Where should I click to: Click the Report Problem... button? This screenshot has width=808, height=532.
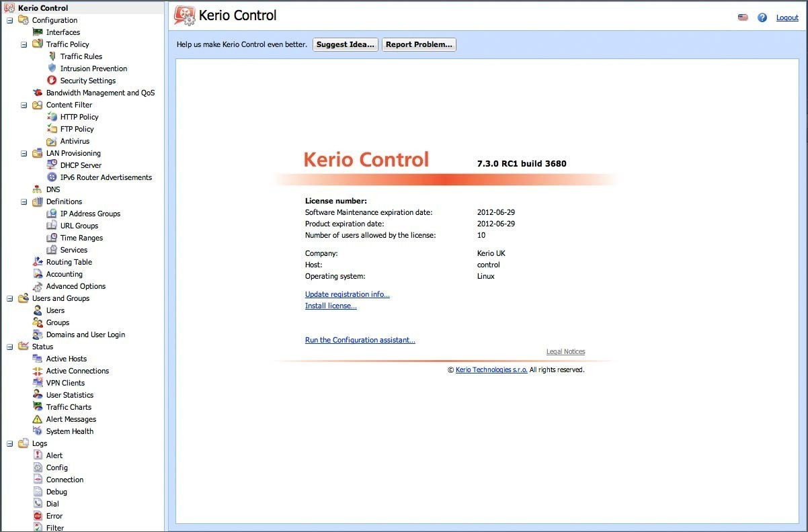click(419, 44)
